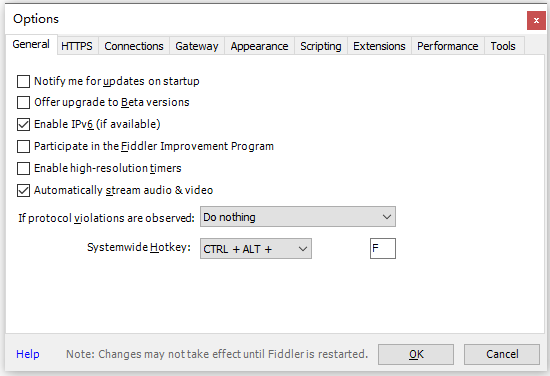
Task: Open the Scripting tab
Action: [321, 46]
